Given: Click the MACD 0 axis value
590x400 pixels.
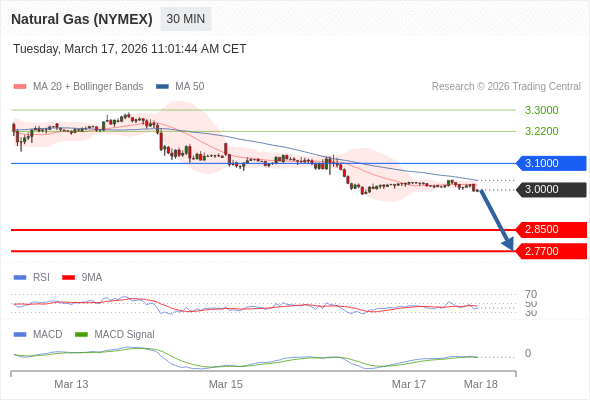Looking at the screenshot, I should 528,353.
